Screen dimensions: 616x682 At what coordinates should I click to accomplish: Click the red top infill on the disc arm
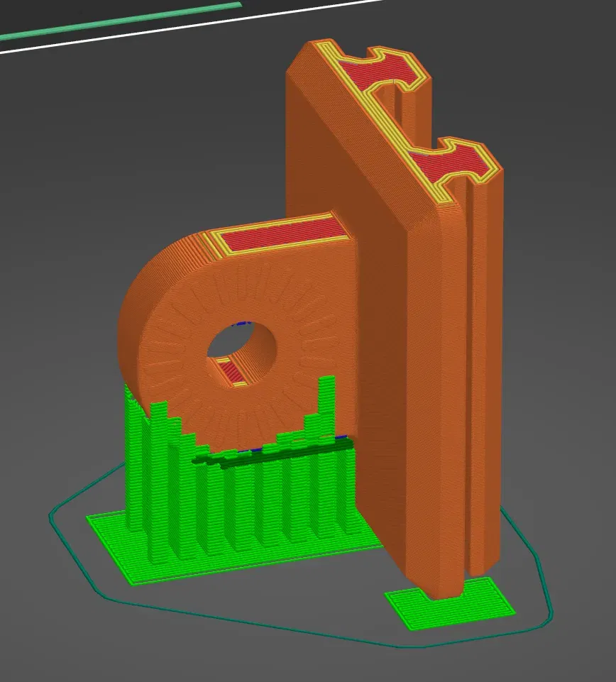pos(282,235)
